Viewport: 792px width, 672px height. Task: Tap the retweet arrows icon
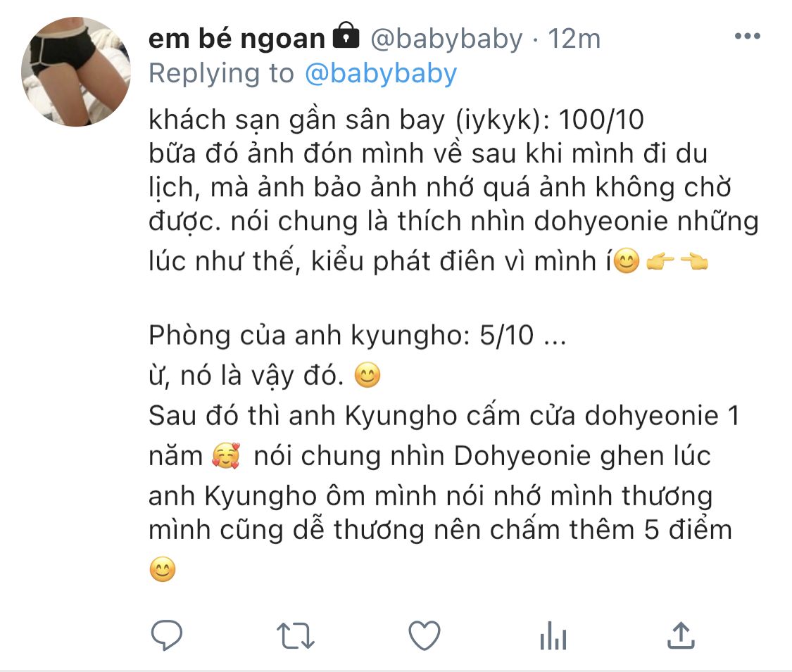[x=296, y=635]
